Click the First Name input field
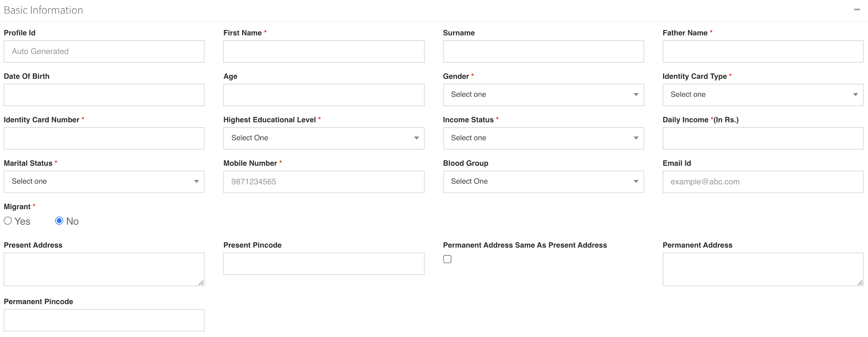Viewport: 868px width, 337px height. (x=323, y=51)
